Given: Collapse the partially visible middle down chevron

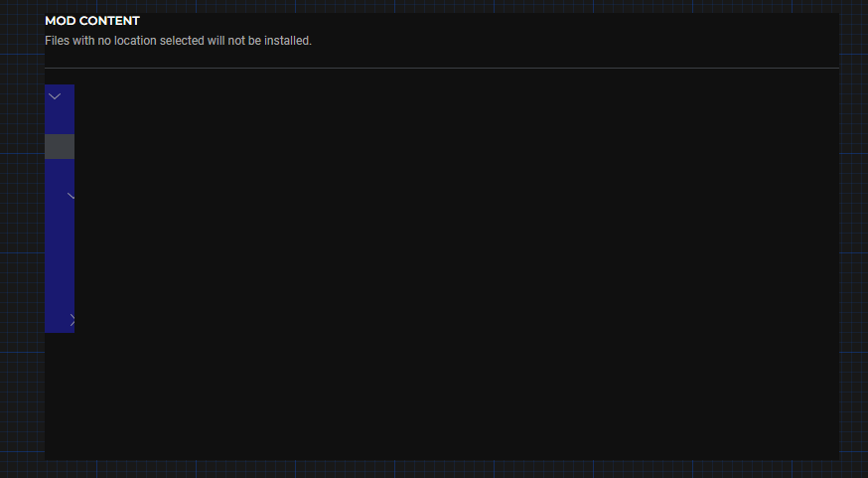Looking at the screenshot, I should pyautogui.click(x=71, y=196).
